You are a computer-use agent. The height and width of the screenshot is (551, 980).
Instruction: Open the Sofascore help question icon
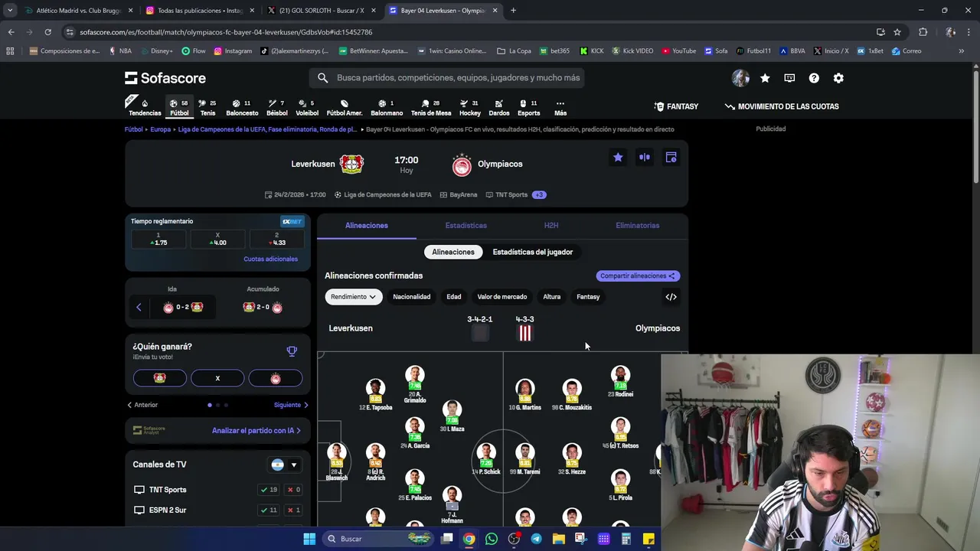coord(814,78)
